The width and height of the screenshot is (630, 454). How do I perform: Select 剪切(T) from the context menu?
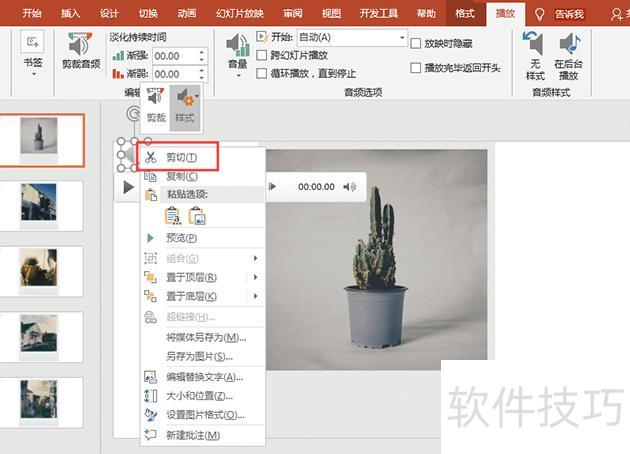click(x=181, y=157)
